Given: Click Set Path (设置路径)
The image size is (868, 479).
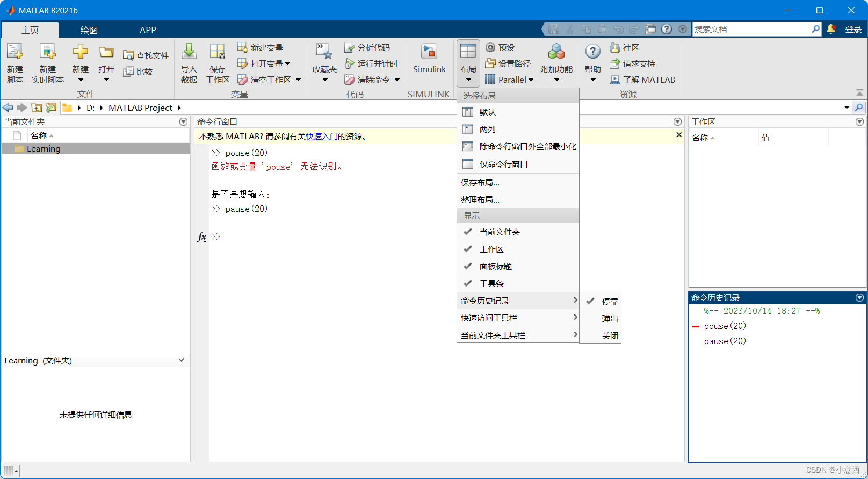Looking at the screenshot, I should 508,63.
